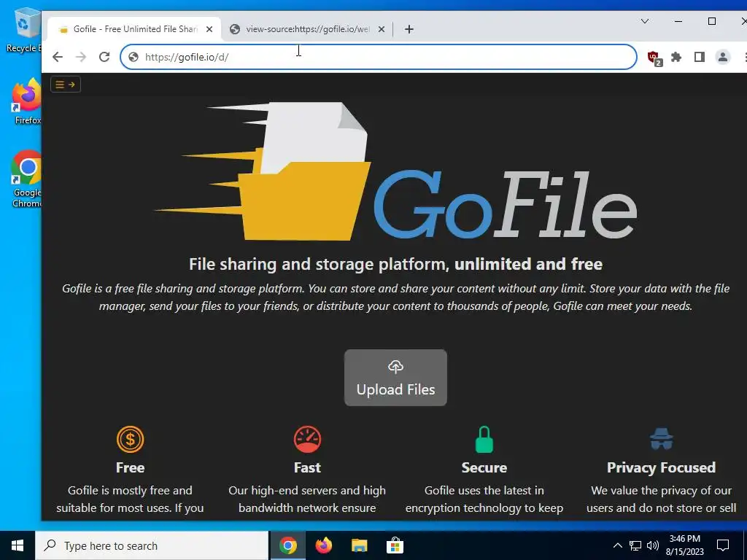The width and height of the screenshot is (747, 560).
Task: Close the Gofile tab
Action: 209,29
